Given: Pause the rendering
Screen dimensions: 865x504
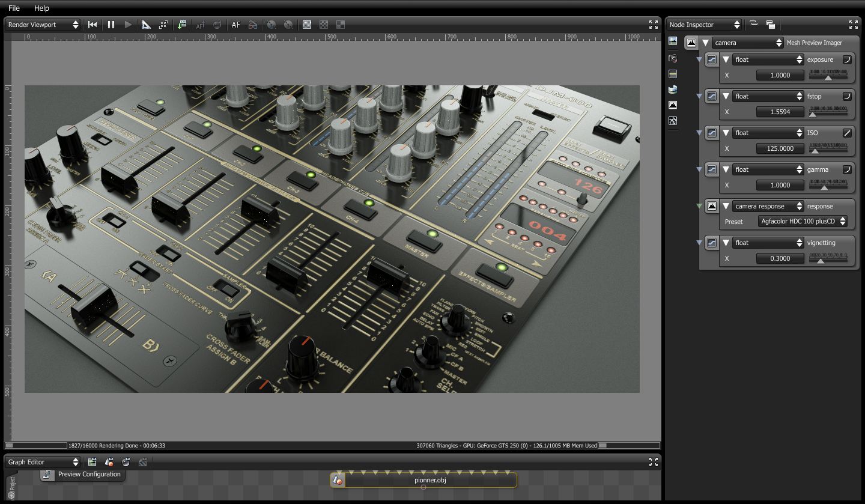Looking at the screenshot, I should 111,25.
